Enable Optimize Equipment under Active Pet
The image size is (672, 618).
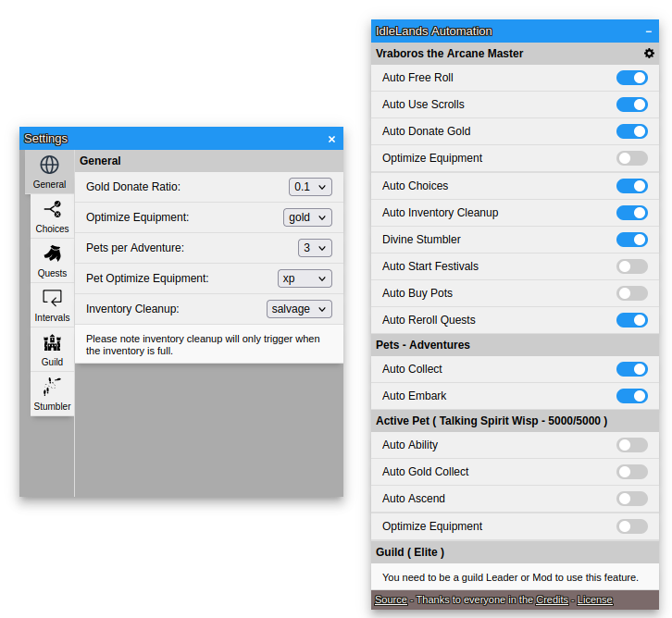click(x=631, y=526)
